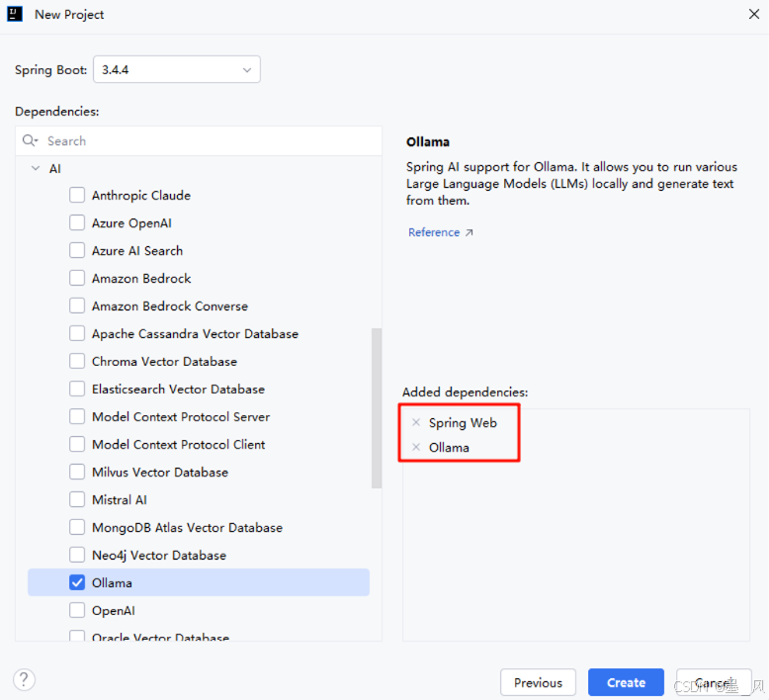Open the Spring Boot version dropdown

click(x=177, y=69)
